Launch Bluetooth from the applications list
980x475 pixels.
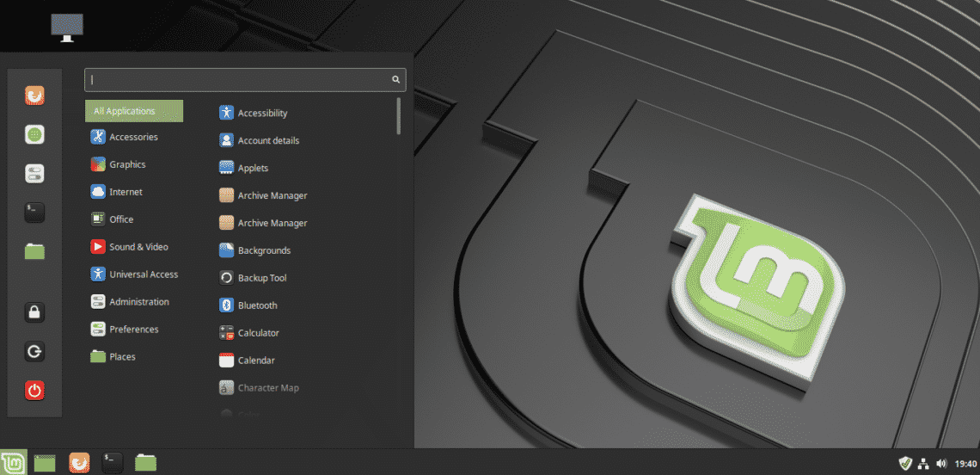pyautogui.click(x=257, y=305)
